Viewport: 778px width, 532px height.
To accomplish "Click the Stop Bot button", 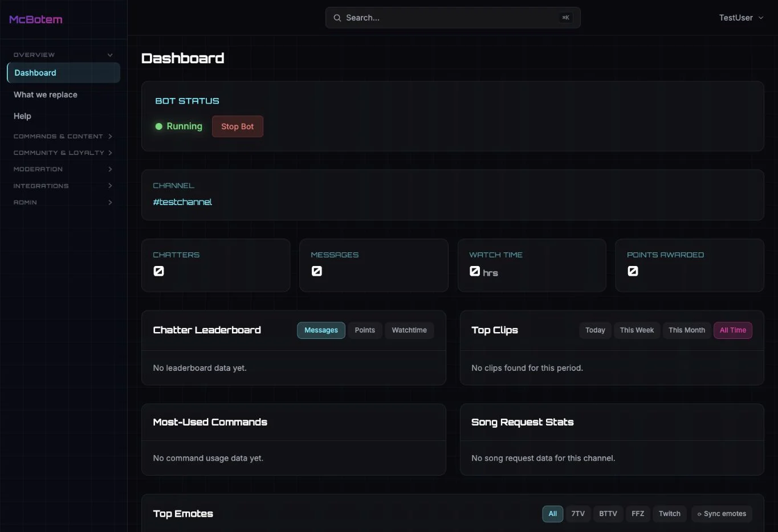I will 238,126.
